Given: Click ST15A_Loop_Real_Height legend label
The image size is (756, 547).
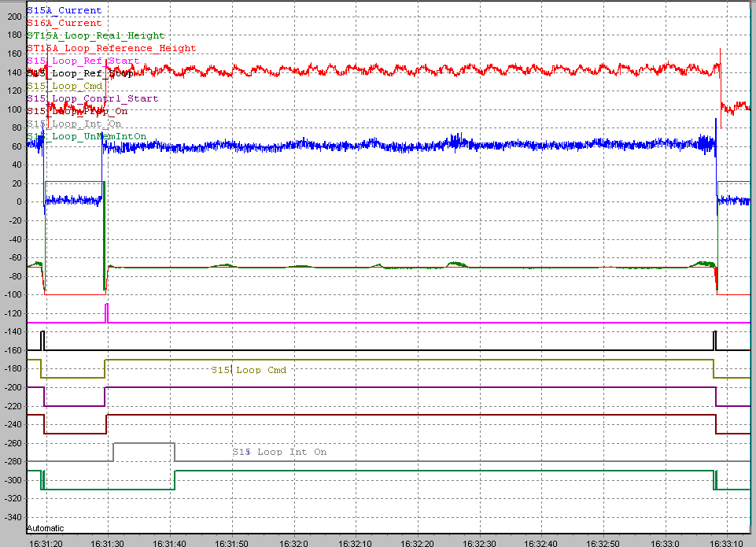Looking at the screenshot, I should (x=96, y=35).
